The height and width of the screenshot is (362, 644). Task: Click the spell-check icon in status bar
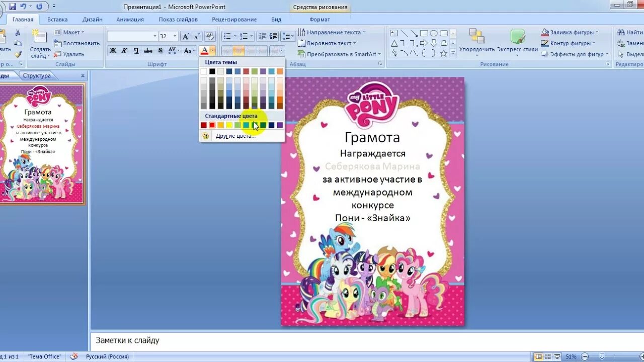pos(74,356)
